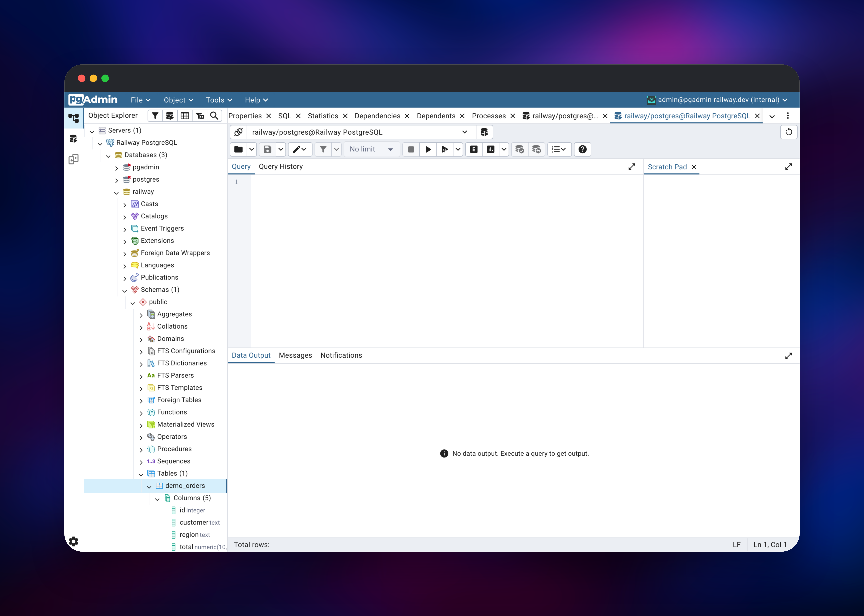864x616 pixels.
Task: Open the explain options dropdown arrow
Action: (x=504, y=149)
